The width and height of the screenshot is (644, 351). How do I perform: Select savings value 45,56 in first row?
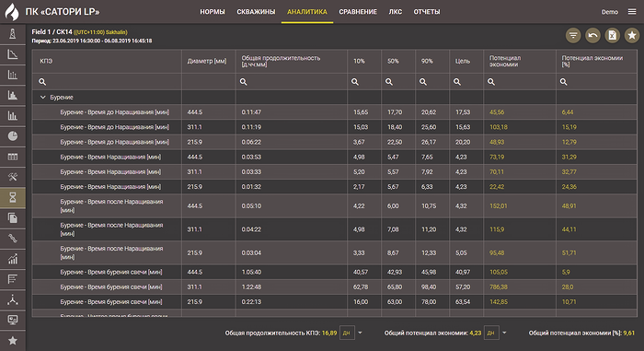[x=497, y=111]
